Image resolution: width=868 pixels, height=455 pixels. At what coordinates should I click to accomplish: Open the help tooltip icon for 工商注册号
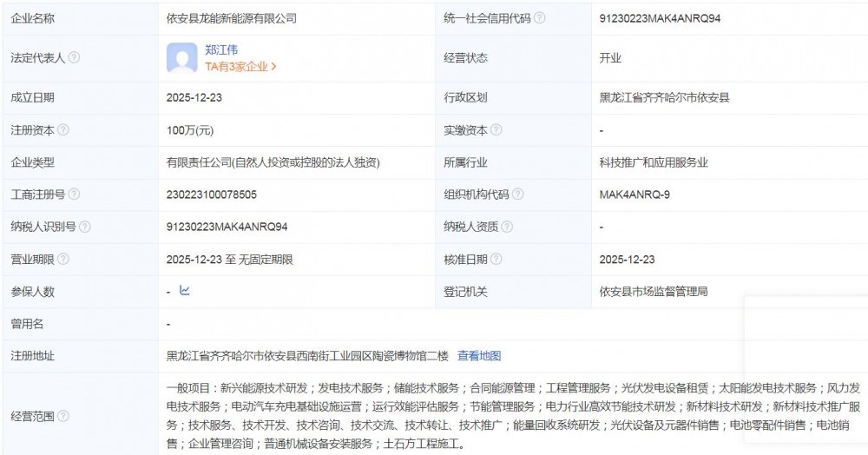click(x=74, y=195)
